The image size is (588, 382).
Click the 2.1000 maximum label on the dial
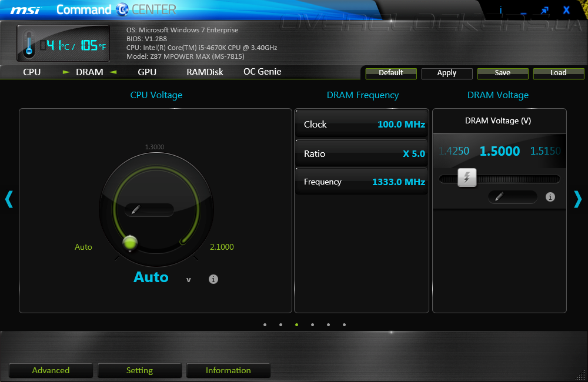[x=222, y=247]
